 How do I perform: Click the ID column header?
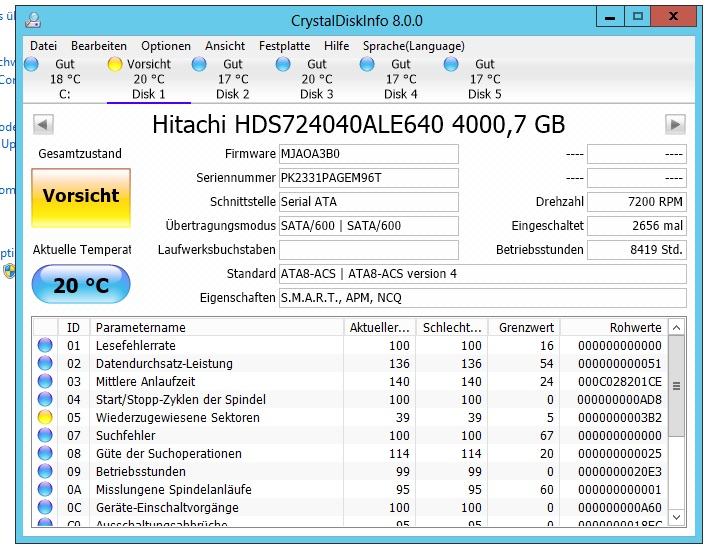[x=74, y=327]
